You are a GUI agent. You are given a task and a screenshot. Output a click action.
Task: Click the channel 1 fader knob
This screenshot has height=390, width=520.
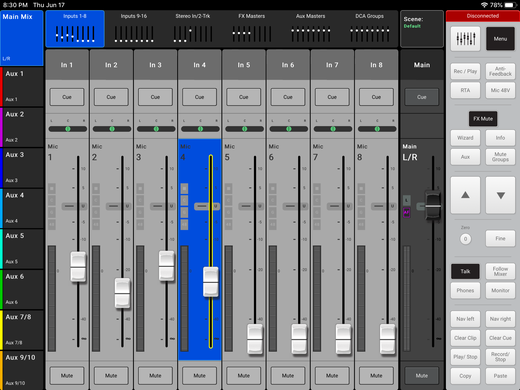78,267
